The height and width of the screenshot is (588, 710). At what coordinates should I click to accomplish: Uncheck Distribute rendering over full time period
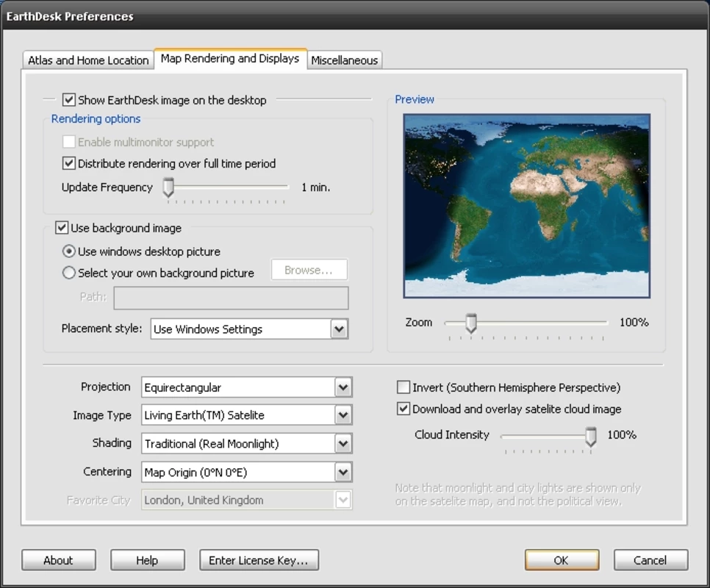[x=69, y=163]
